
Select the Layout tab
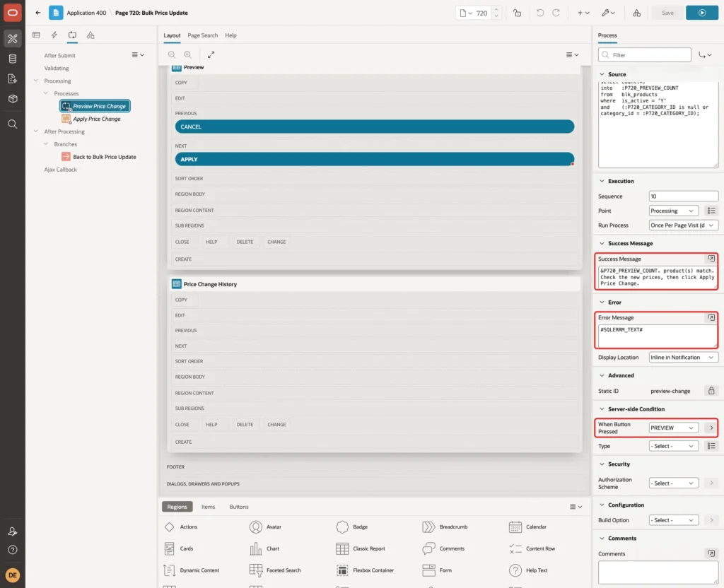tap(172, 35)
